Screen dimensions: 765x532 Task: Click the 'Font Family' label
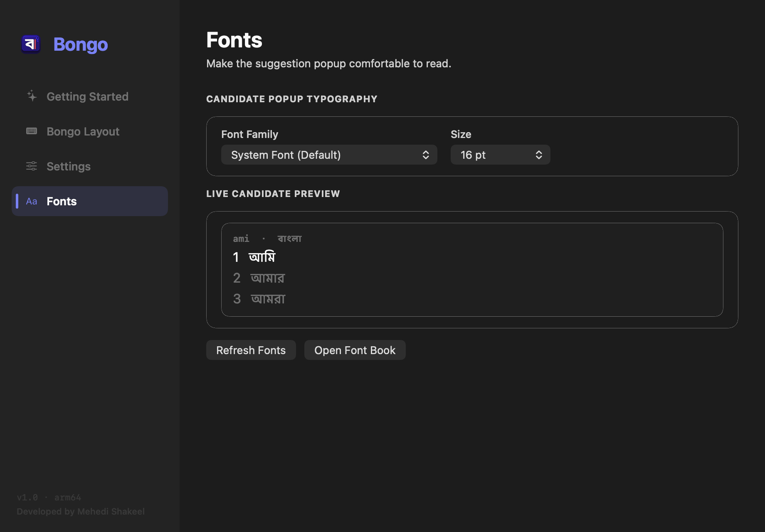(249, 134)
